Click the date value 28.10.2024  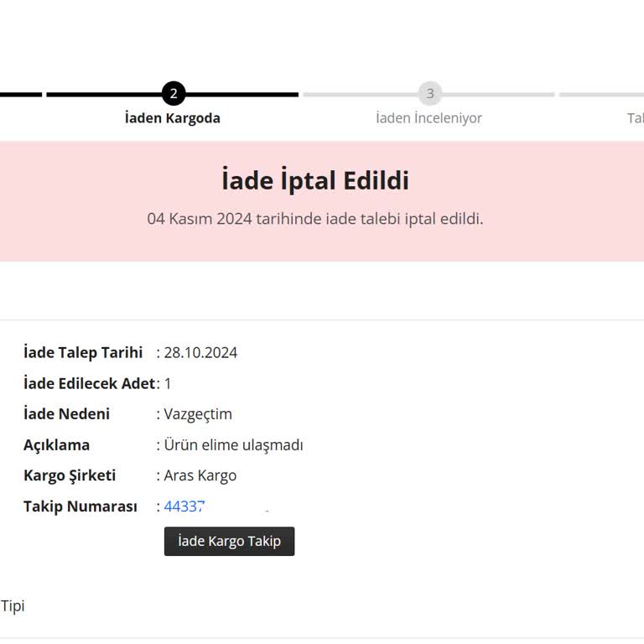coord(200,353)
